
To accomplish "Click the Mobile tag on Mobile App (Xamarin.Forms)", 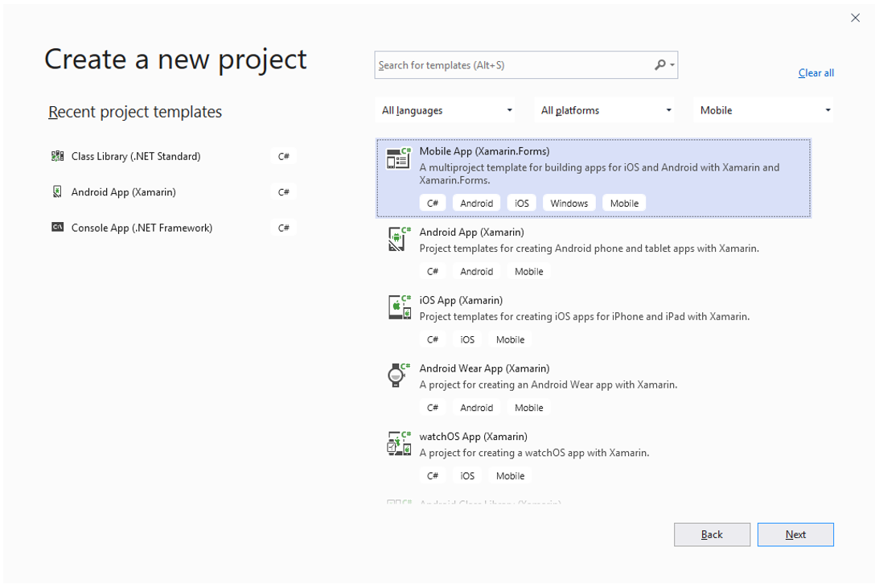I will click(x=624, y=204).
